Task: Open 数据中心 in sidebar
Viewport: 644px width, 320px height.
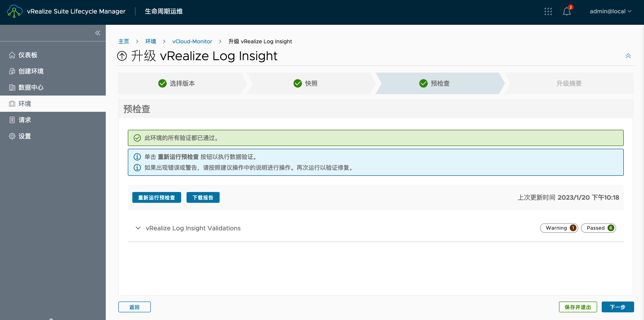Action: [53, 87]
